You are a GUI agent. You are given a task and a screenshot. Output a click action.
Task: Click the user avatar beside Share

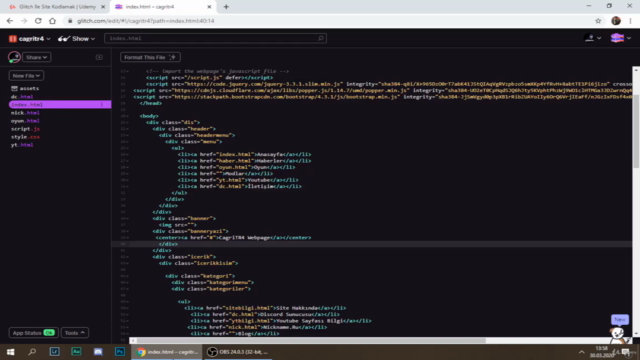[x=14, y=57]
